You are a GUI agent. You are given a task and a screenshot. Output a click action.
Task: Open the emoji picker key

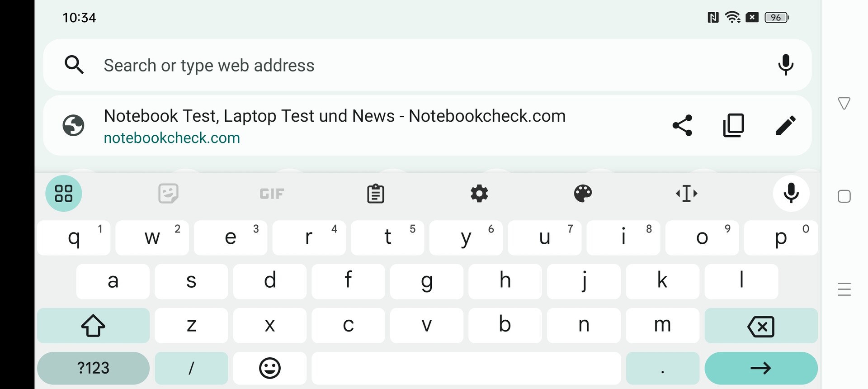tap(270, 368)
